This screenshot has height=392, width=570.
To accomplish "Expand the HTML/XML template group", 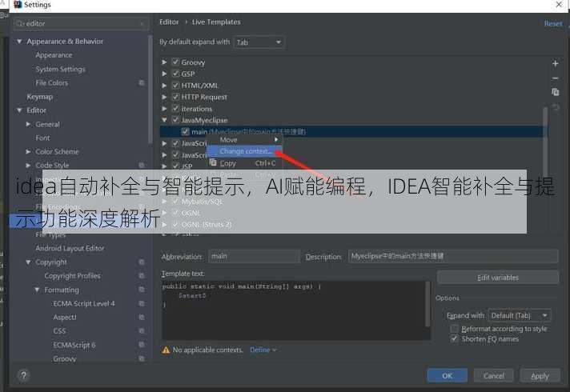I will [x=164, y=86].
